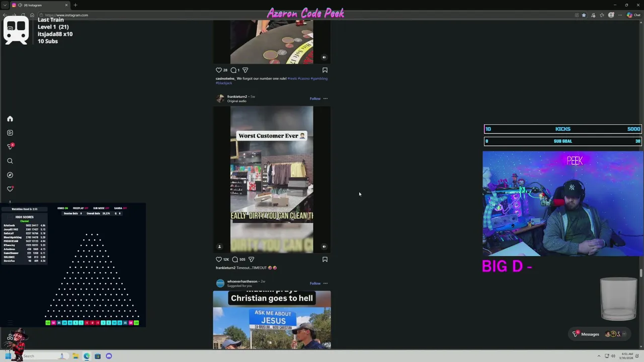The height and width of the screenshot is (362, 644).
Task: Open browser media control icon
Action: tap(593, 15)
